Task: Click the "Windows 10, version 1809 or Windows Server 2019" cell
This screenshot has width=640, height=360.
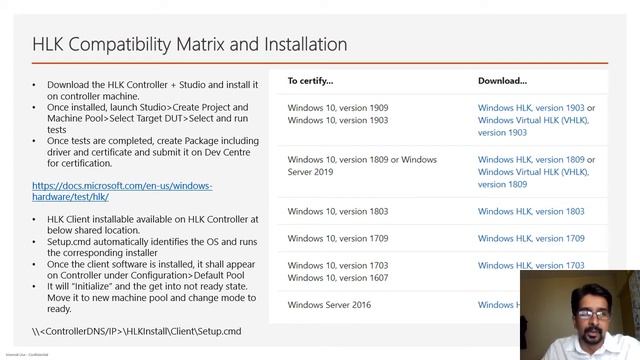Action: pyautogui.click(x=362, y=166)
